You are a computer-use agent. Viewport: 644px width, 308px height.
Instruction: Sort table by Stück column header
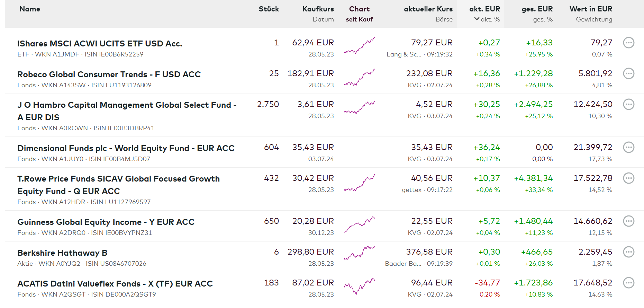coord(269,9)
